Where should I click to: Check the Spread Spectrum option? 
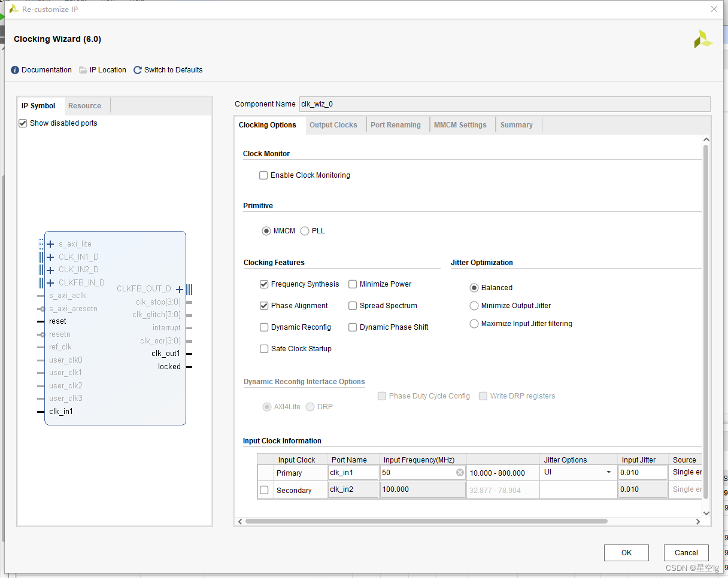click(x=353, y=306)
